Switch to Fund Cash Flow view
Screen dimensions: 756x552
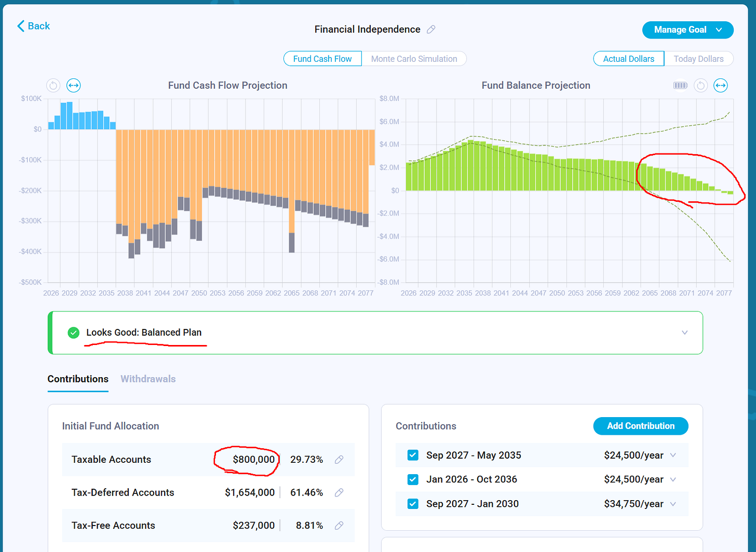[x=322, y=59]
